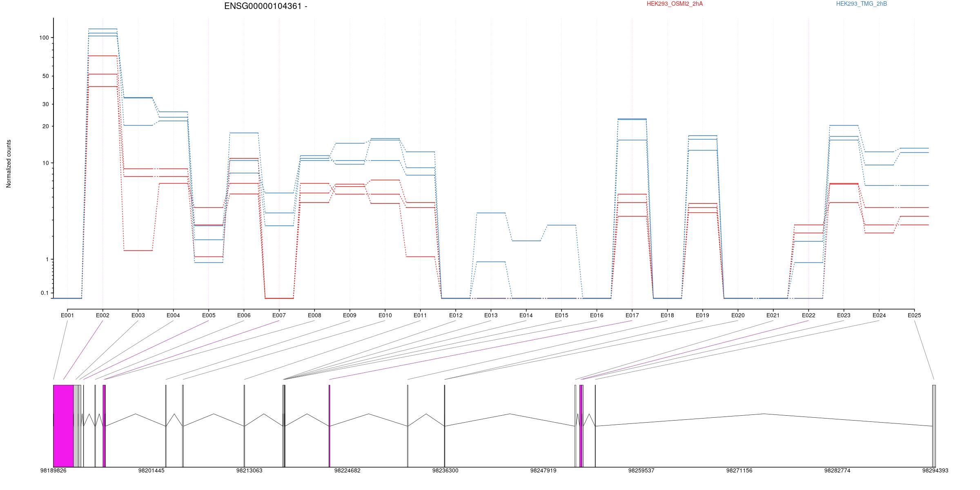Click genomic coordinate 98271156
Image resolution: width=980 pixels, height=490 pixels.
click(x=739, y=470)
